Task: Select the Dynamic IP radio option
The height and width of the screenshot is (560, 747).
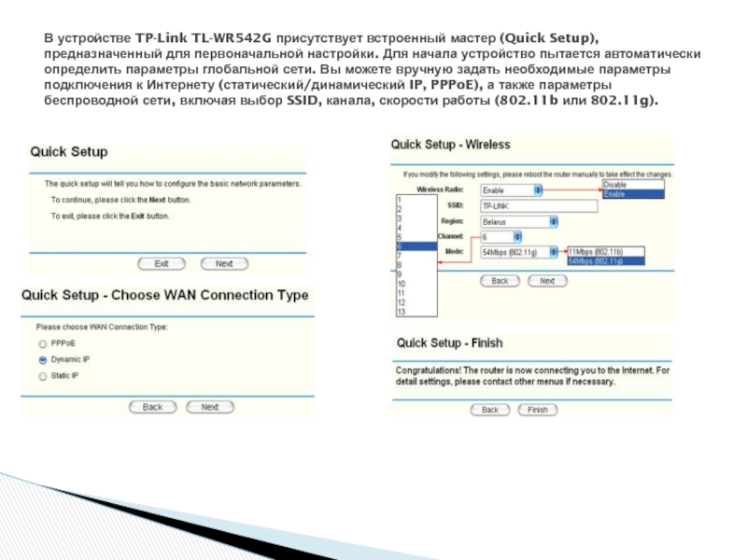Action: 43,360
